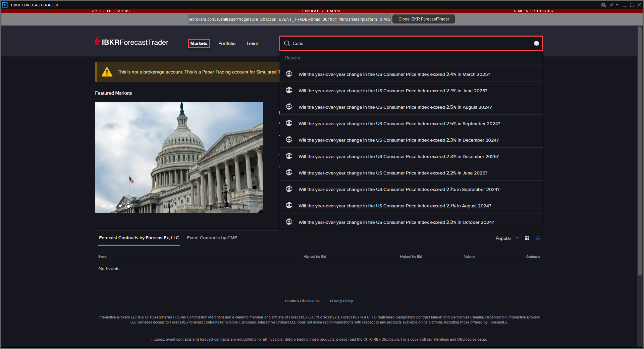Click the contract icon beside the October 2024 result
This screenshot has width=644, height=349.
[289, 222]
